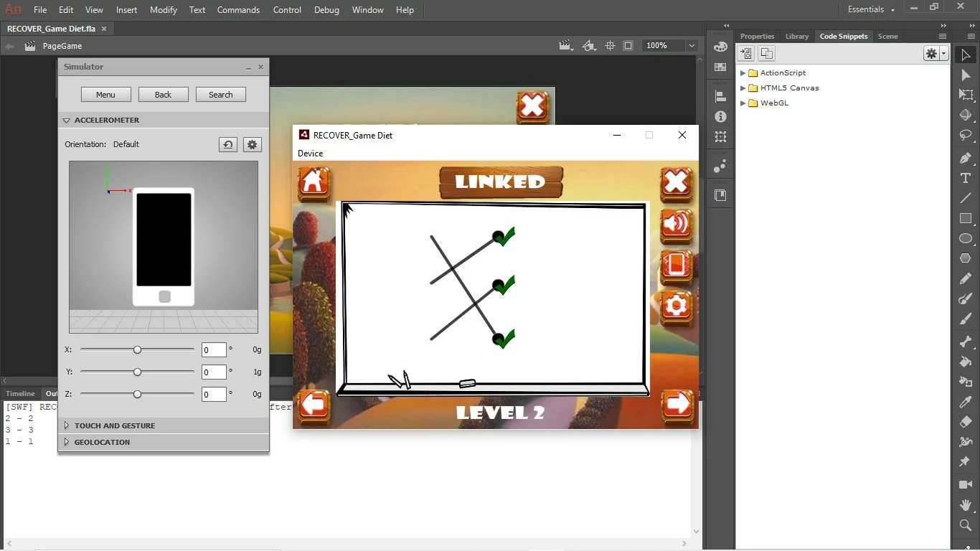This screenshot has width=980, height=551.
Task: Select the Zoom magnifier tool
Action: 966,525
